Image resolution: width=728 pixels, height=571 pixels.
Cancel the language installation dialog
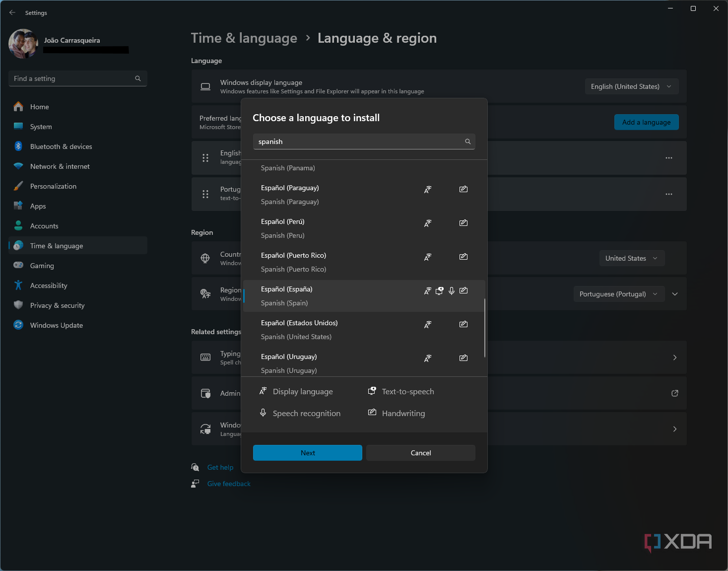tap(420, 452)
